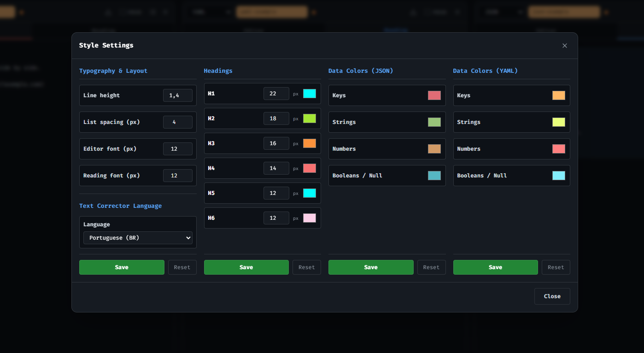This screenshot has width=644, height=353.
Task: Click the Editor font (px) input
Action: click(177, 149)
